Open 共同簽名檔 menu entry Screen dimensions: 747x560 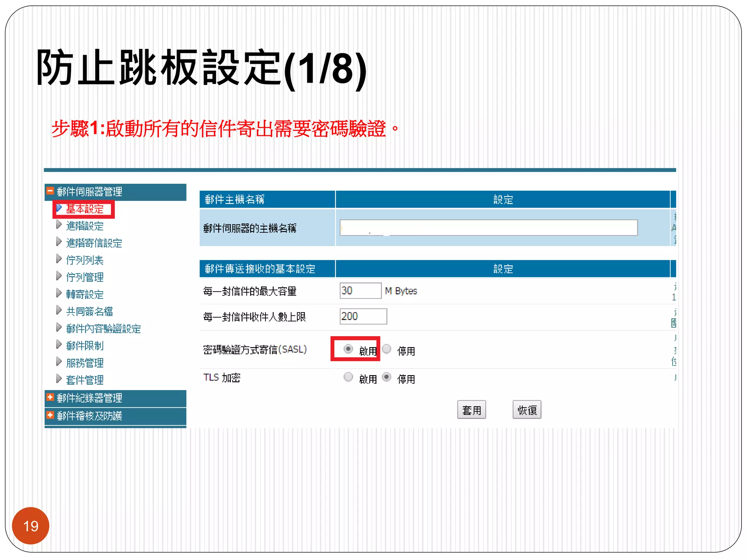(89, 311)
